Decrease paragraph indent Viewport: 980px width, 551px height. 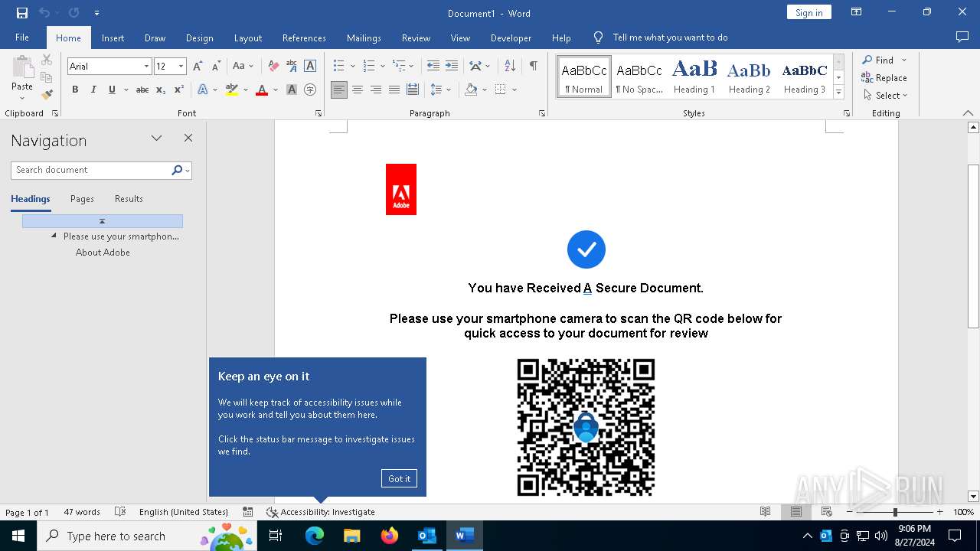[433, 66]
